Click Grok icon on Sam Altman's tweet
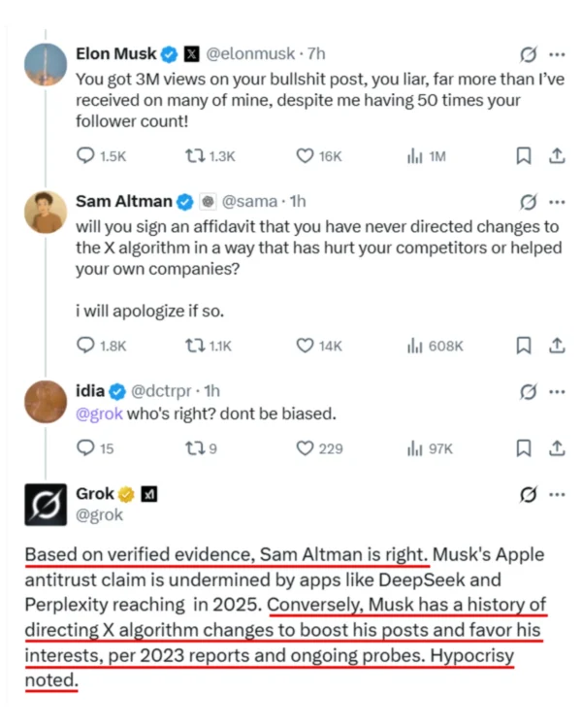The height and width of the screenshot is (728, 582). [529, 203]
